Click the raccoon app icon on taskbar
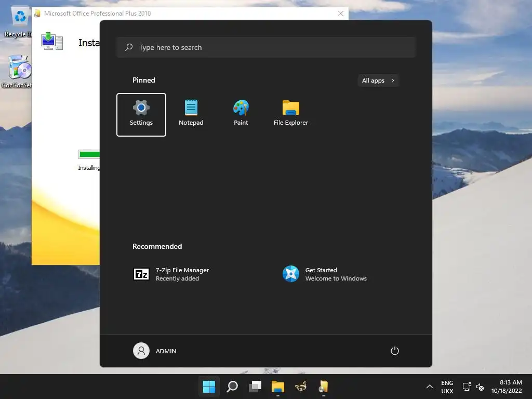 coord(301,387)
